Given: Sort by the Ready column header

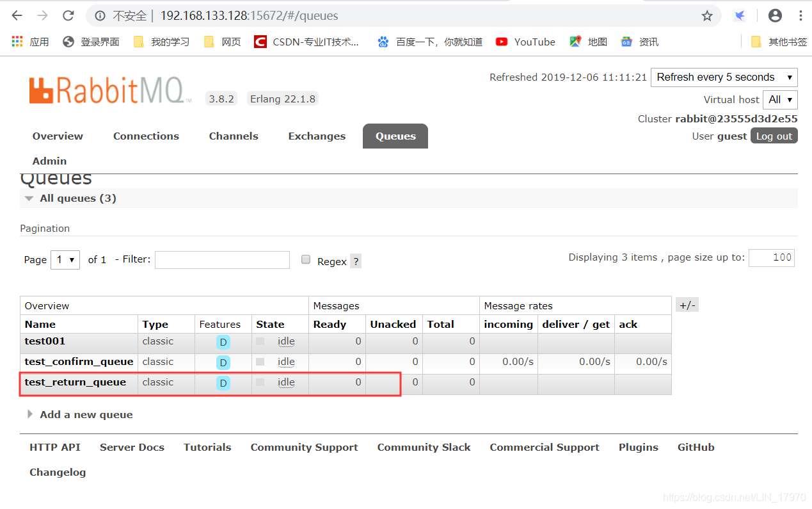Looking at the screenshot, I should 330,324.
